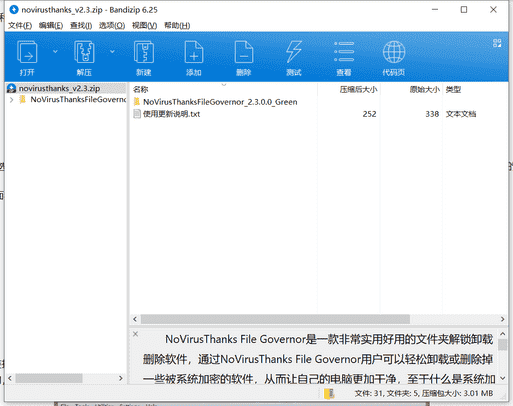
Task: Open the Options (选项) menu
Action: (x=112, y=26)
